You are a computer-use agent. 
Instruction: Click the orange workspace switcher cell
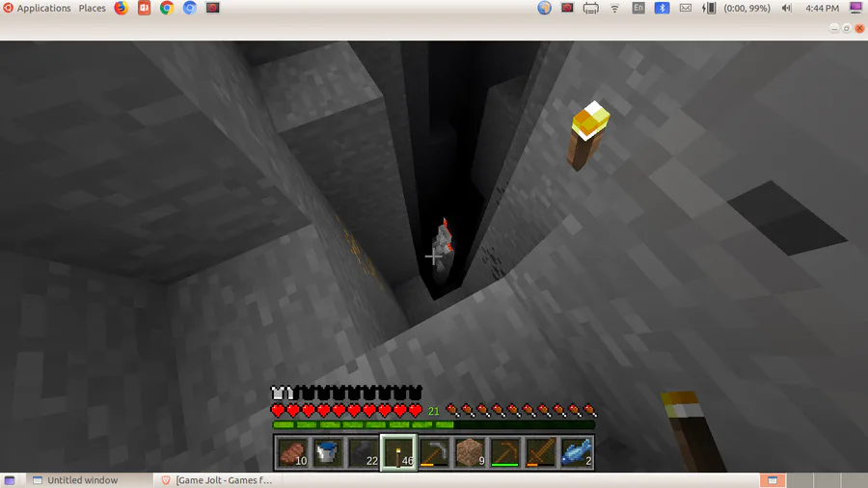(x=773, y=480)
